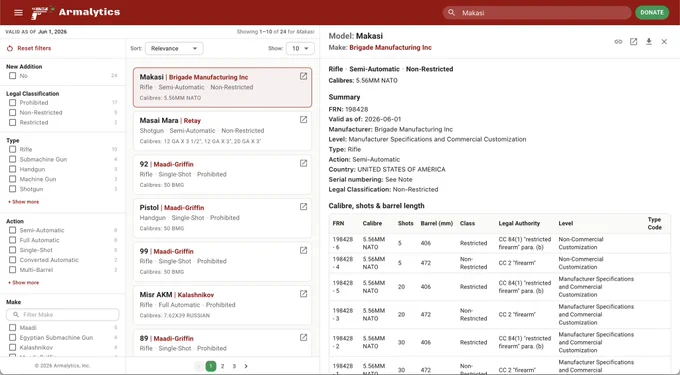The width and height of the screenshot is (680, 375).
Task: Check the Full Automatic action filter
Action: (x=13, y=240)
